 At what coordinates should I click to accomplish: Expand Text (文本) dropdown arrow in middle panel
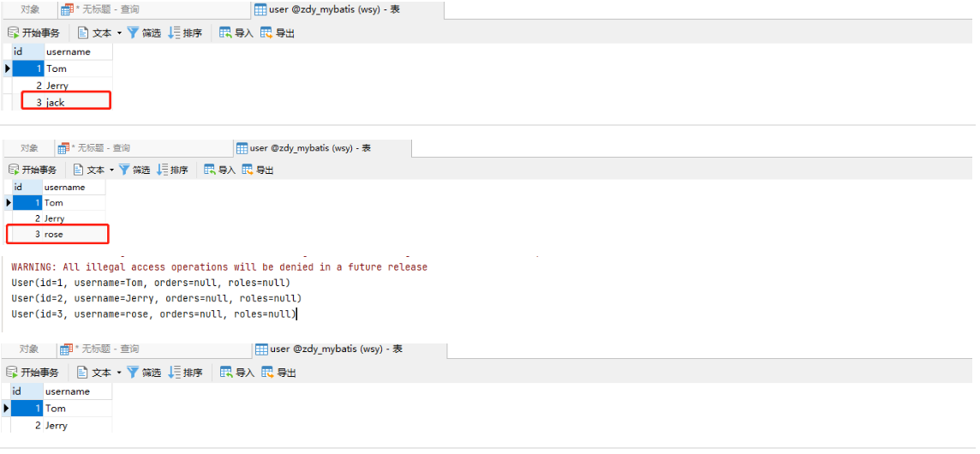(111, 170)
